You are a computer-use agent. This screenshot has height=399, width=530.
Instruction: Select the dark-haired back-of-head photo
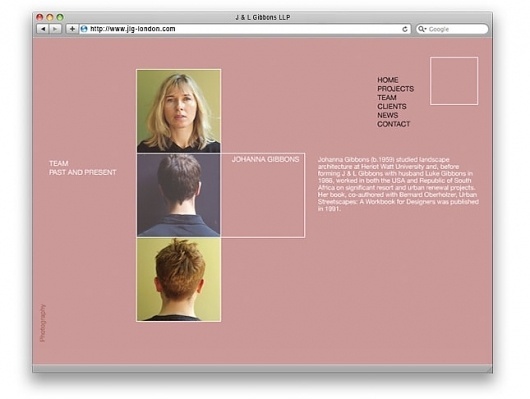178,195
